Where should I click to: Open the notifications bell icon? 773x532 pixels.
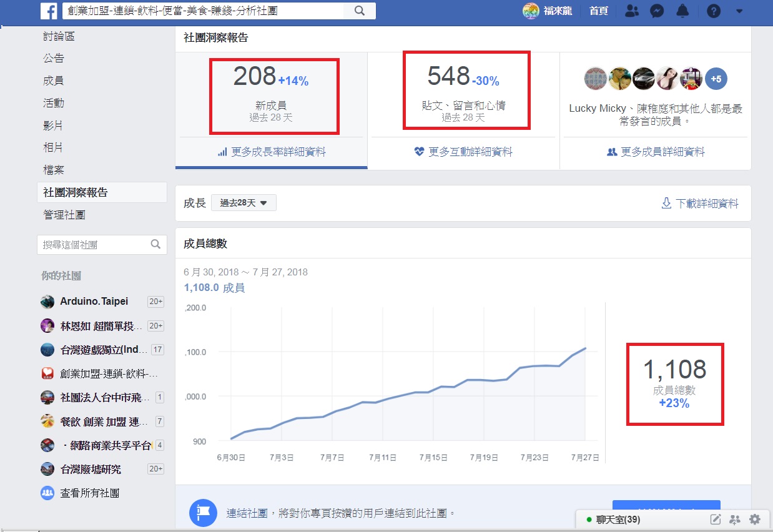(x=683, y=11)
